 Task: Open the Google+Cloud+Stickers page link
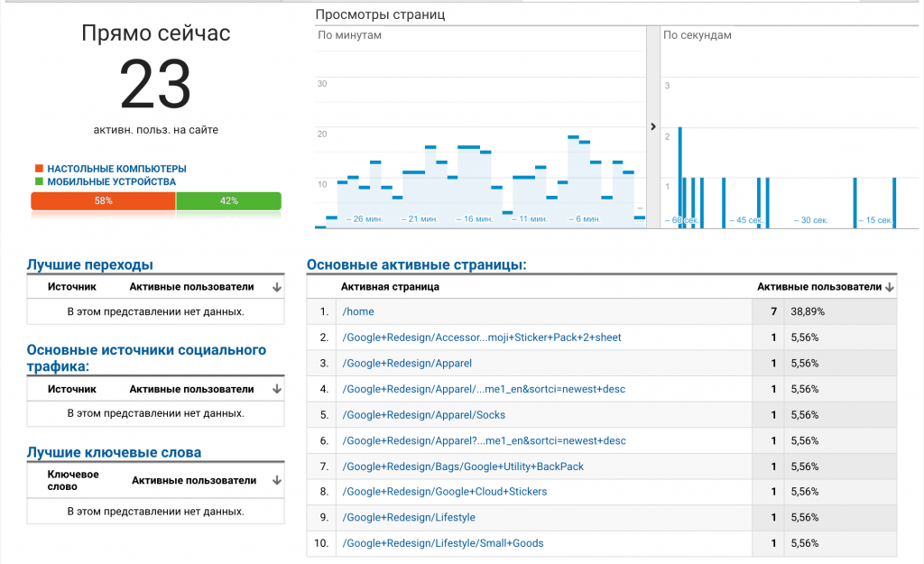[x=445, y=492]
